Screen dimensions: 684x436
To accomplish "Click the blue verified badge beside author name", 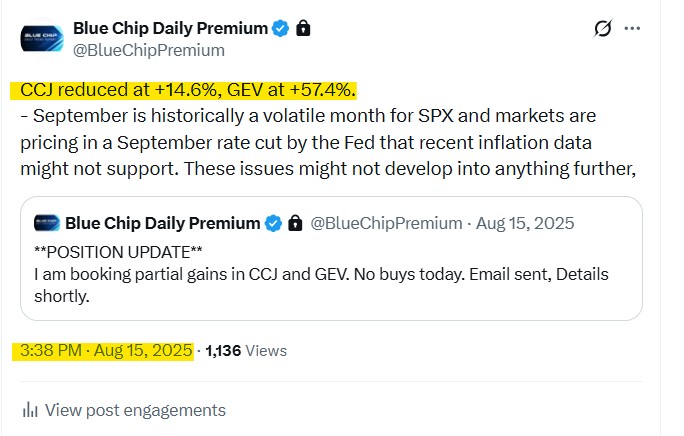I will point(281,28).
